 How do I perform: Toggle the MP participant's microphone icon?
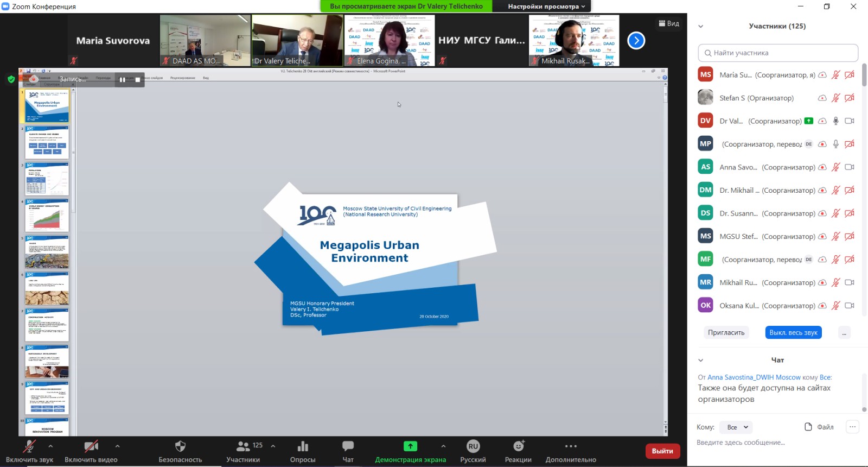836,144
